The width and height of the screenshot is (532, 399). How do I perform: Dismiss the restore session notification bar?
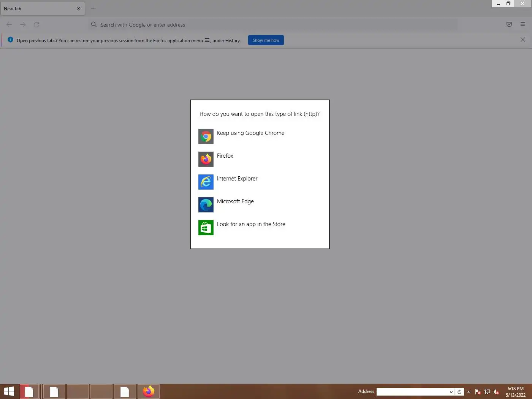523,40
